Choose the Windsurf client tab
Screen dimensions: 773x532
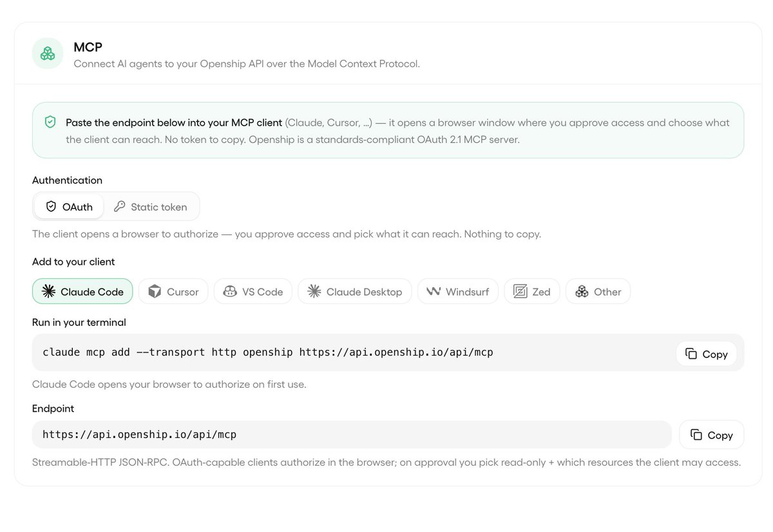(458, 292)
